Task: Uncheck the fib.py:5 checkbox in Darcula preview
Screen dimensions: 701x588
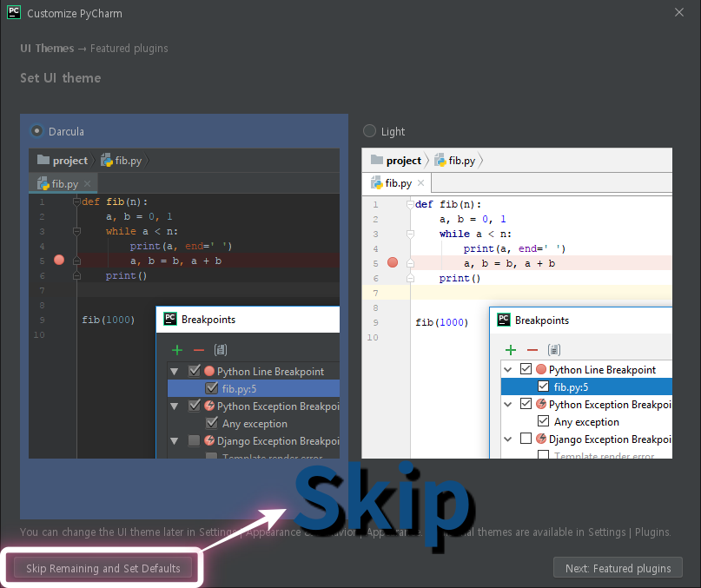Action: (211, 388)
